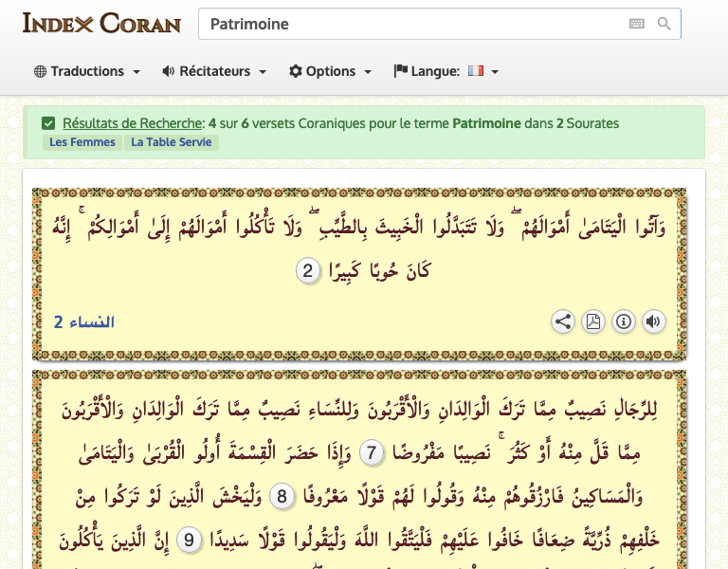Click verse number 8 badge
Viewport: 728px width, 569px height.
[x=282, y=497]
